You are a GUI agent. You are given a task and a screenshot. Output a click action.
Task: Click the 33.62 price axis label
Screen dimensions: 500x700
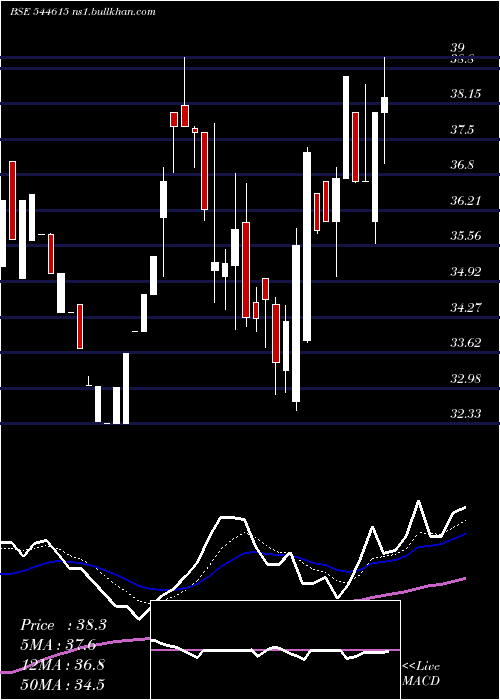point(466,343)
